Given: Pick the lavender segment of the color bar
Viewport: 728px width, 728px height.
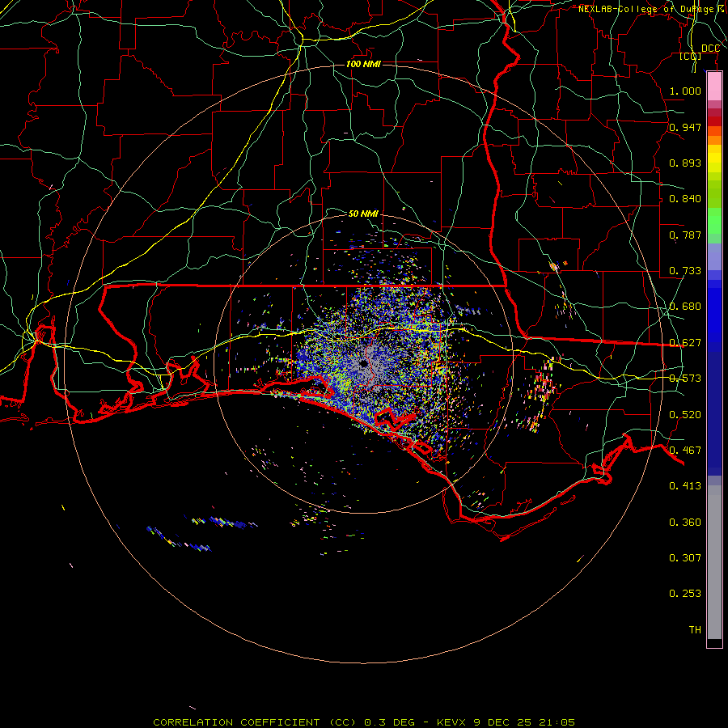Looking at the screenshot, I should coord(714,256).
